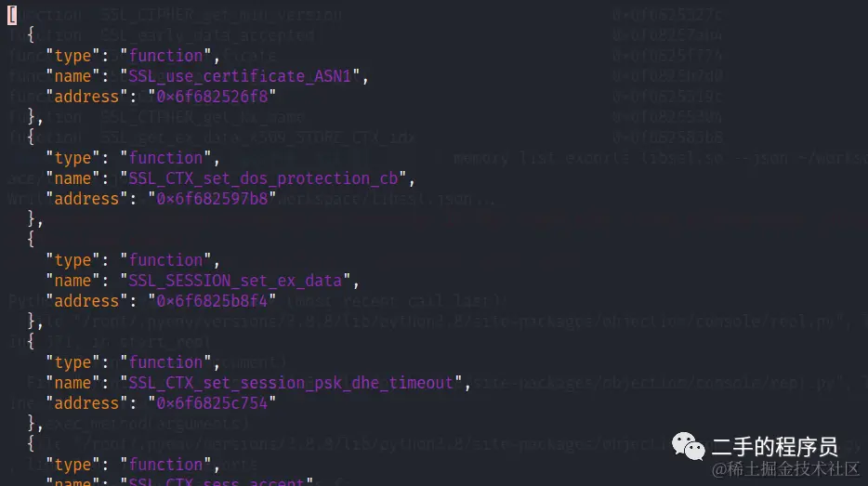Click the "name" key above SSL_CTX_set_dos_protection_cb
The width and height of the screenshot is (868, 486).
click(x=72, y=178)
